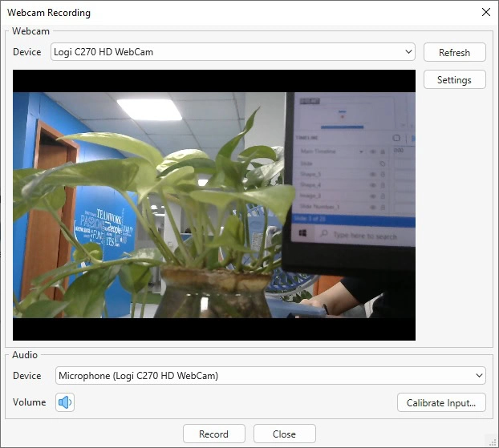This screenshot has width=499, height=448.
Task: Start recording with the Record button
Action: pyautogui.click(x=214, y=434)
